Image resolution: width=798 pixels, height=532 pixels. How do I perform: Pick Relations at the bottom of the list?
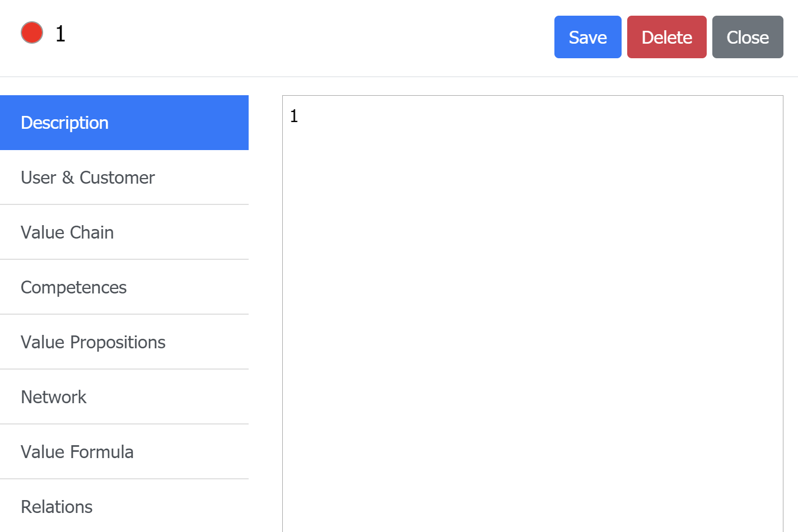[x=124, y=506]
